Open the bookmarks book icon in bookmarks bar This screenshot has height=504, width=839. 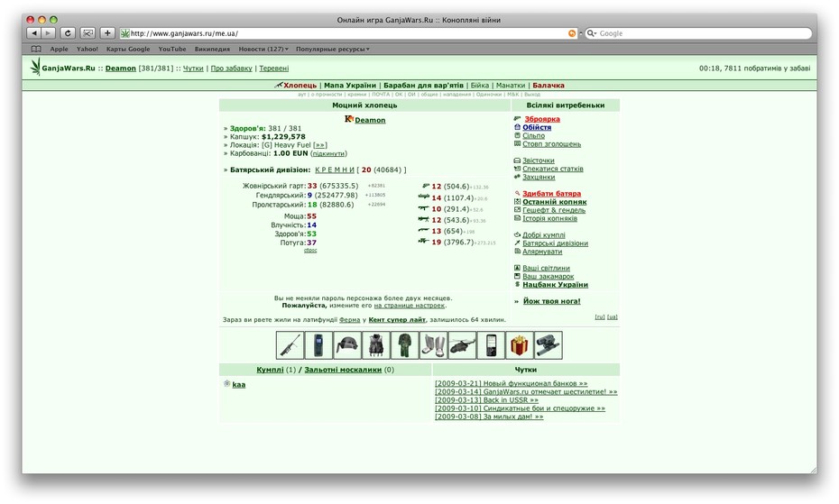(x=36, y=49)
